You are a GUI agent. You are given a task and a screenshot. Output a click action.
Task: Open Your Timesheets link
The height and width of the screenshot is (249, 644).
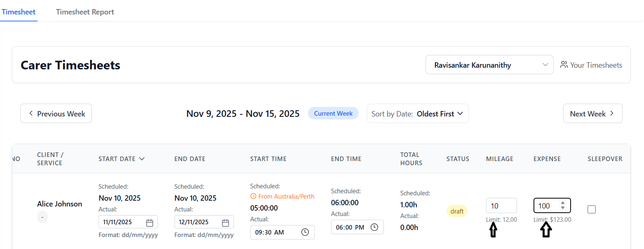coord(596,65)
